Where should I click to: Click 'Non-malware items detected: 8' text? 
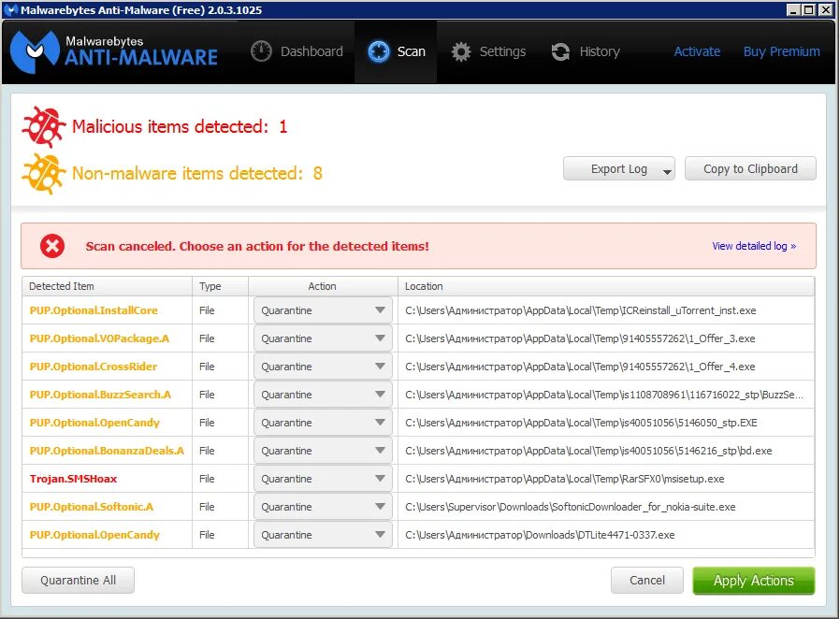[197, 174]
